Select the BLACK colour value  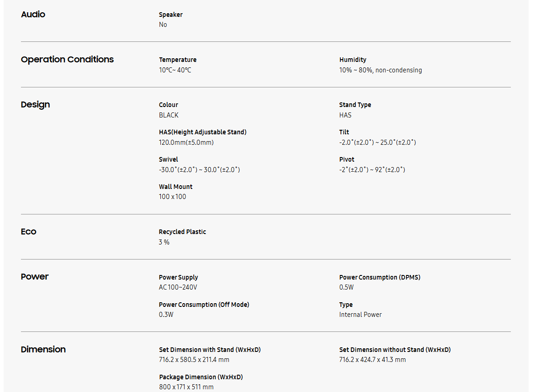click(169, 115)
